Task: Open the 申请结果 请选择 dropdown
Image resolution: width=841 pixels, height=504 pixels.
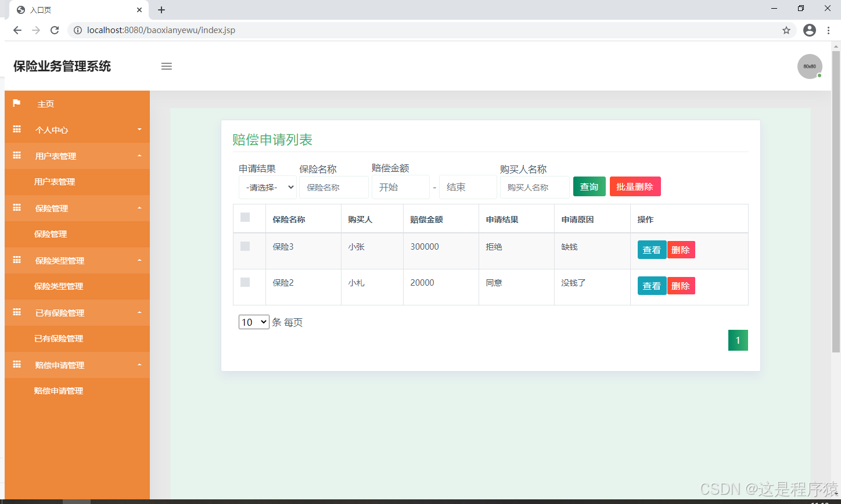Action: [267, 188]
